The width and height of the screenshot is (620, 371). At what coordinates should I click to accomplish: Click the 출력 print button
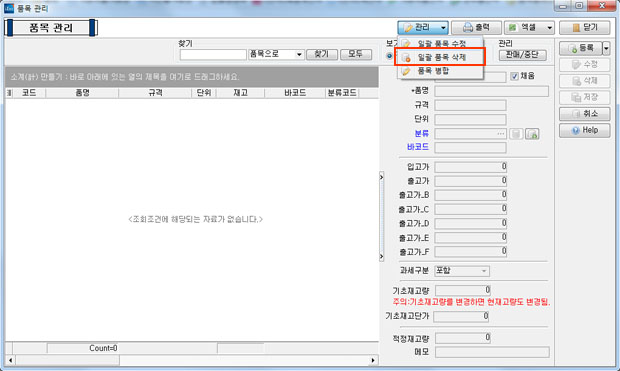pos(476,28)
